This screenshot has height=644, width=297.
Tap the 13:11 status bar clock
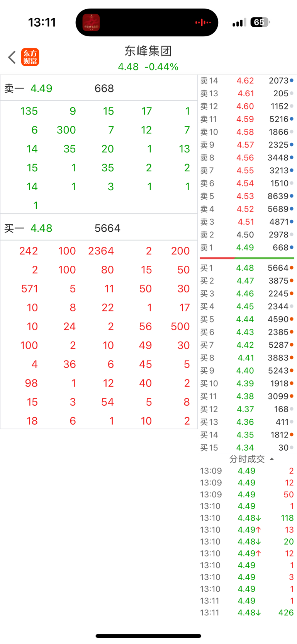click(x=42, y=22)
